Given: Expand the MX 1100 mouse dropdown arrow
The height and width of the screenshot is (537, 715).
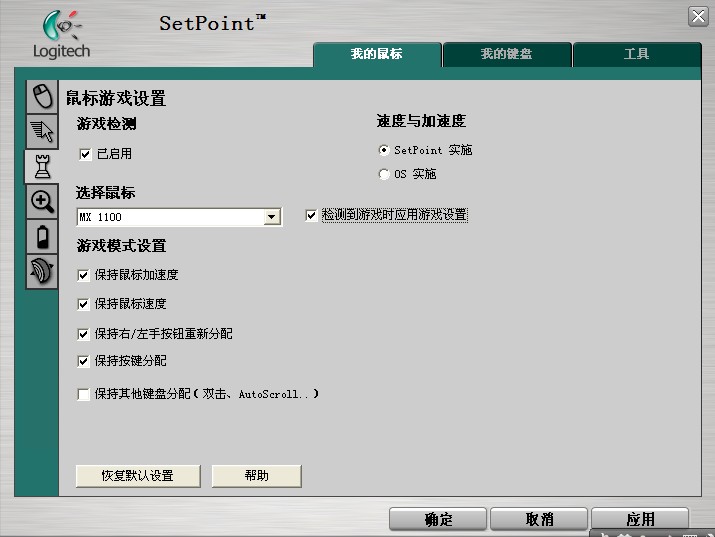Looking at the screenshot, I should pyautogui.click(x=272, y=217).
